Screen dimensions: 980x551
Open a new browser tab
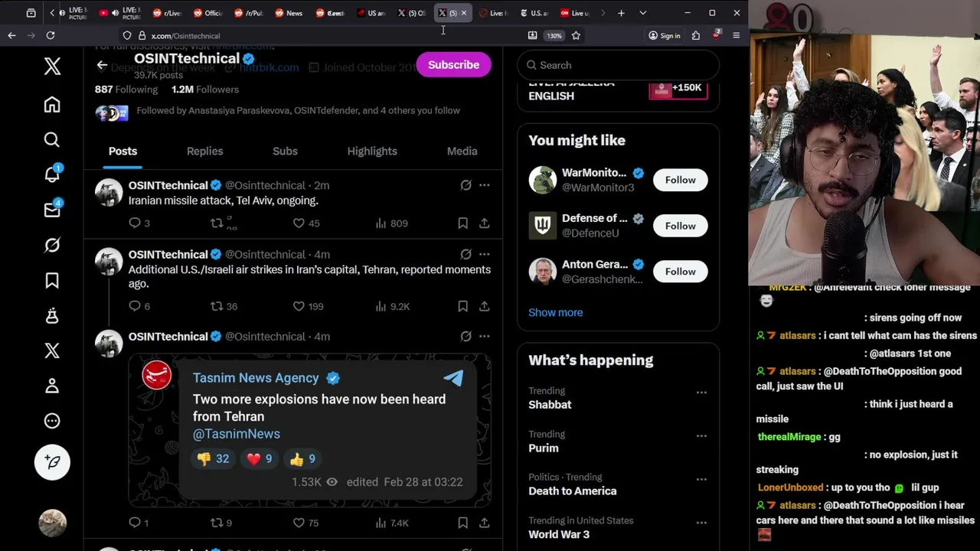[621, 13]
